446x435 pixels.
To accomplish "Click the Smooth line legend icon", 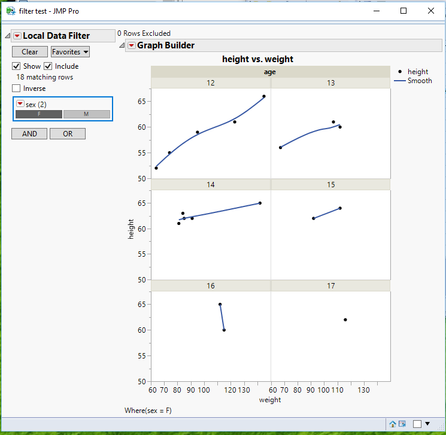I will point(400,81).
